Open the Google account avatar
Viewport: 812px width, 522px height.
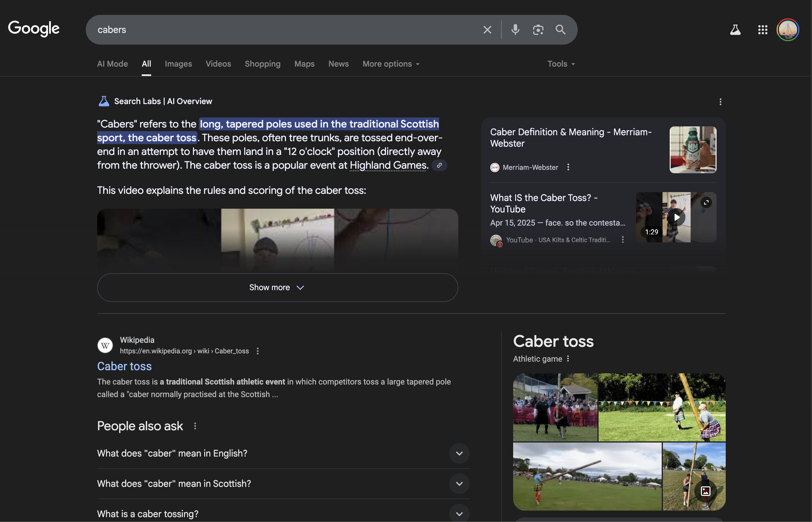pyautogui.click(x=788, y=30)
